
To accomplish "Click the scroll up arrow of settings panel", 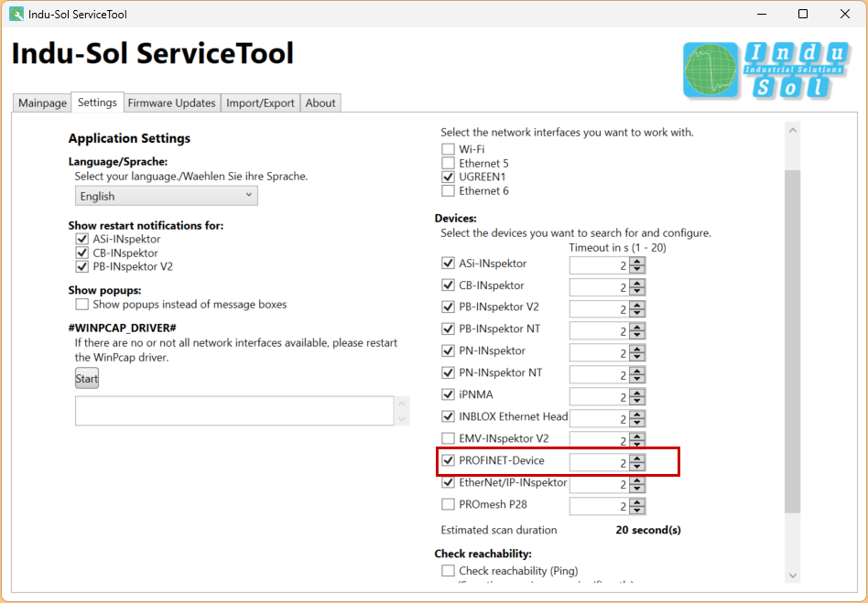I will pyautogui.click(x=793, y=131).
